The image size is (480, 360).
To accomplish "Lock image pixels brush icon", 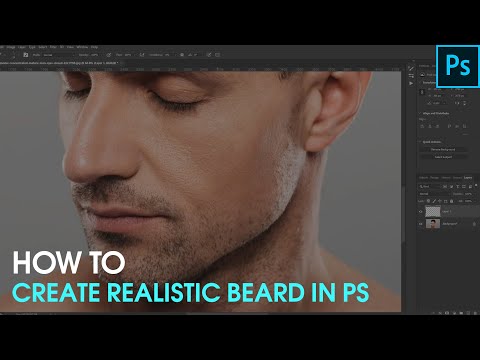I will coord(434,201).
